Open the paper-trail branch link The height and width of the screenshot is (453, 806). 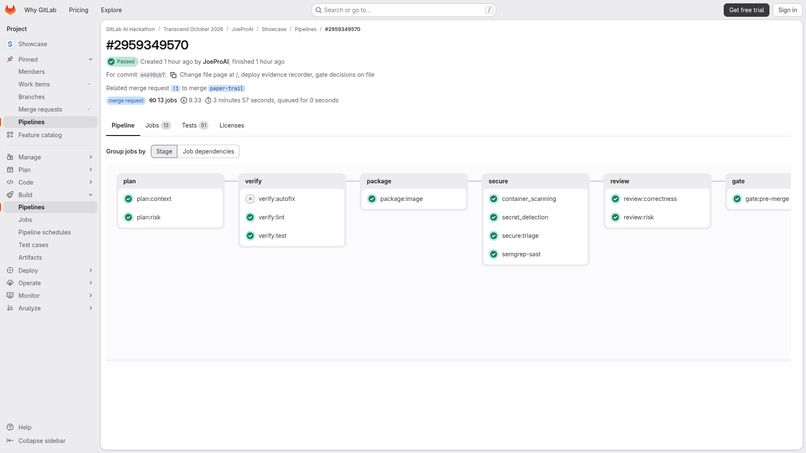[227, 88]
